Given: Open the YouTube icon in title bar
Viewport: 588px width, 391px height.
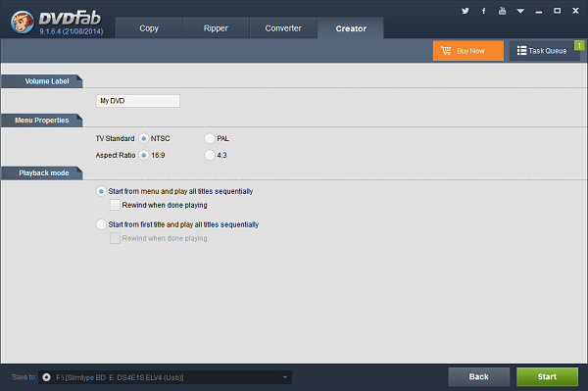Looking at the screenshot, I should [x=502, y=11].
